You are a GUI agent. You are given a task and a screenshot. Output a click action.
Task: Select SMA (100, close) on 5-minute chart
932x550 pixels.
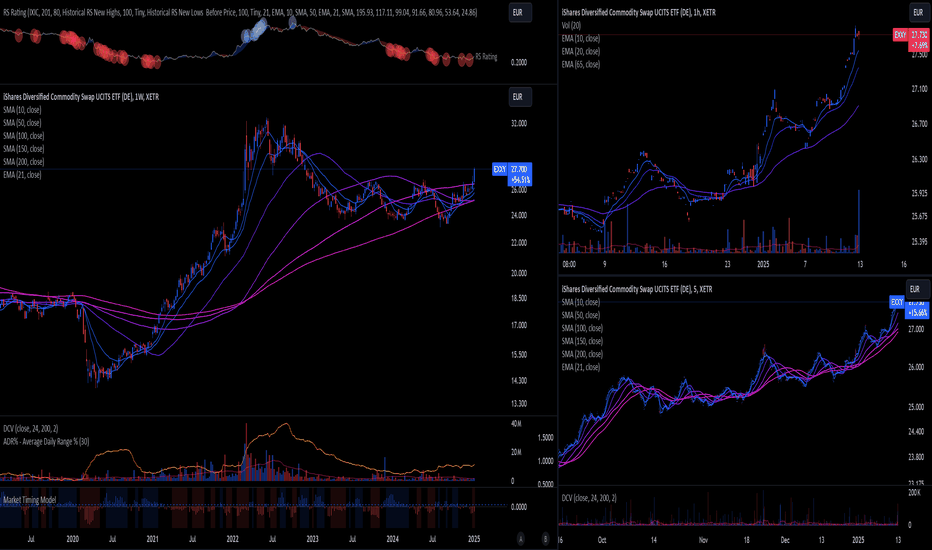point(582,329)
